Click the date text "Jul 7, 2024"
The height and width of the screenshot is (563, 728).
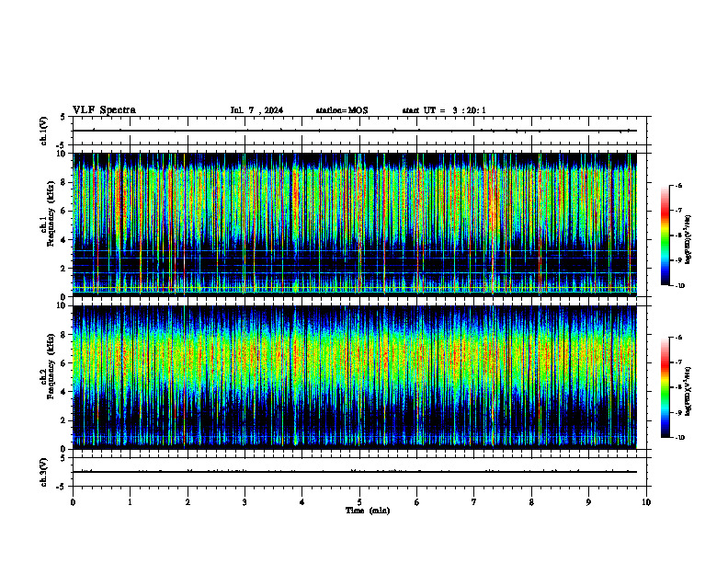[256, 110]
